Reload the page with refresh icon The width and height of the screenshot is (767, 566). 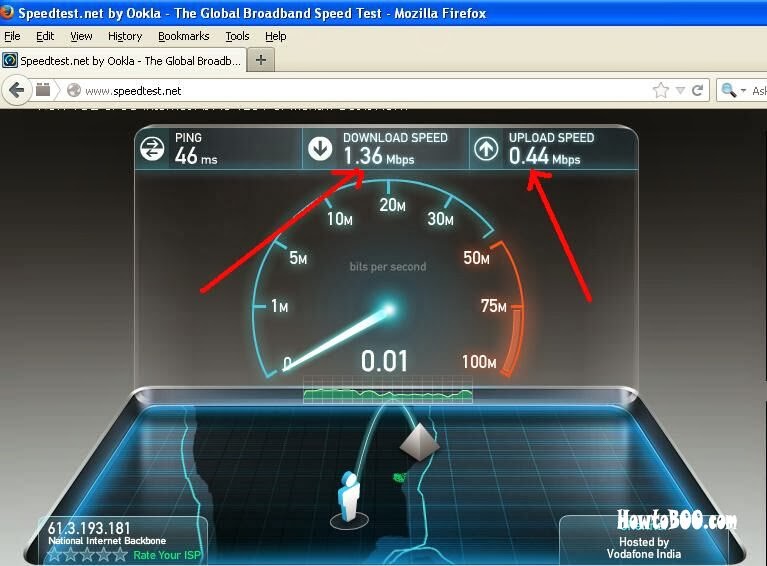pos(698,90)
